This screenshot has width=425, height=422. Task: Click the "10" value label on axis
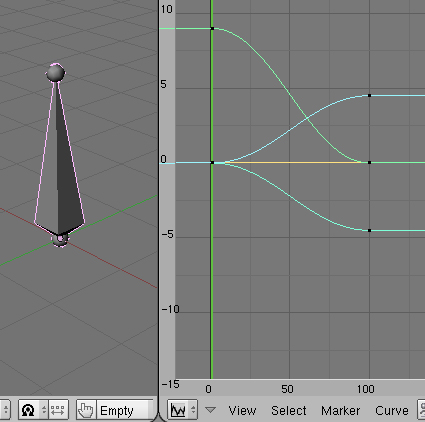[167, 9]
